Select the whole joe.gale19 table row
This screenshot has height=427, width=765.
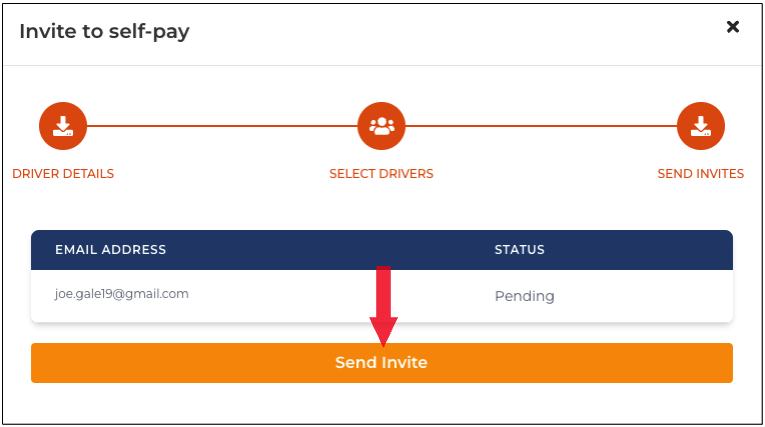click(382, 296)
